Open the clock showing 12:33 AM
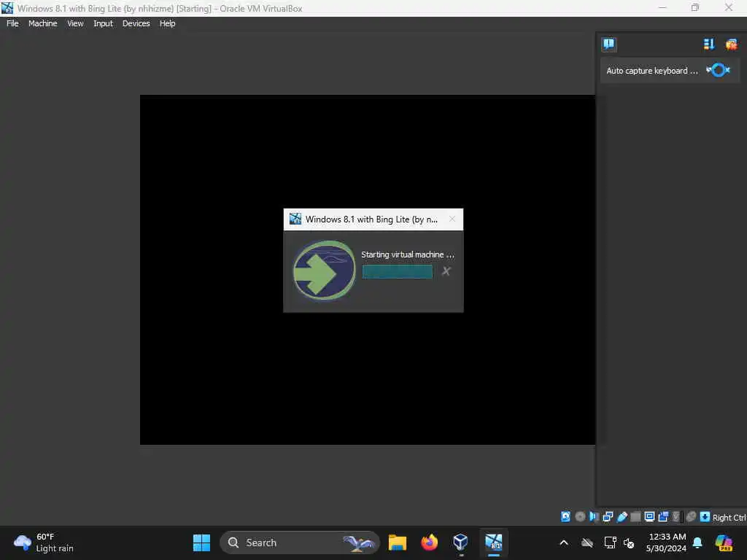The height and width of the screenshot is (560, 747). tap(666, 542)
